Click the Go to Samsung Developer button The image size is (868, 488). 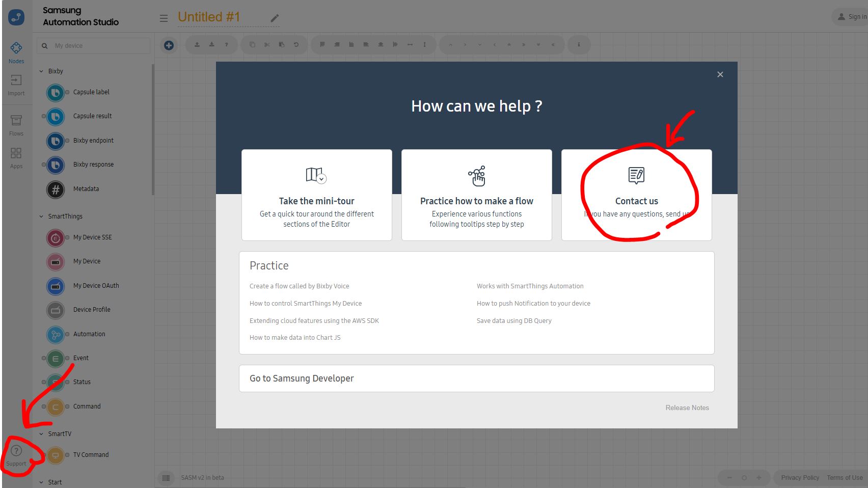coord(477,378)
